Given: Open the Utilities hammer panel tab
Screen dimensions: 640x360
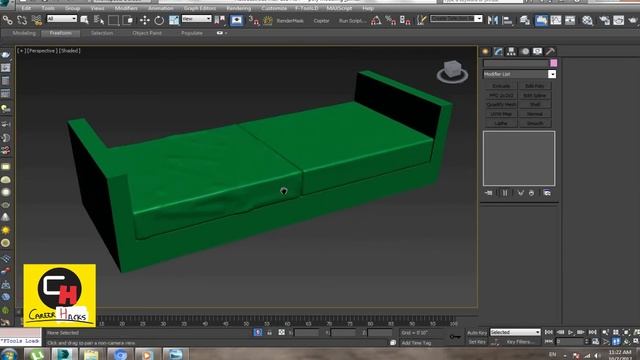Looking at the screenshot, I should (x=550, y=51).
